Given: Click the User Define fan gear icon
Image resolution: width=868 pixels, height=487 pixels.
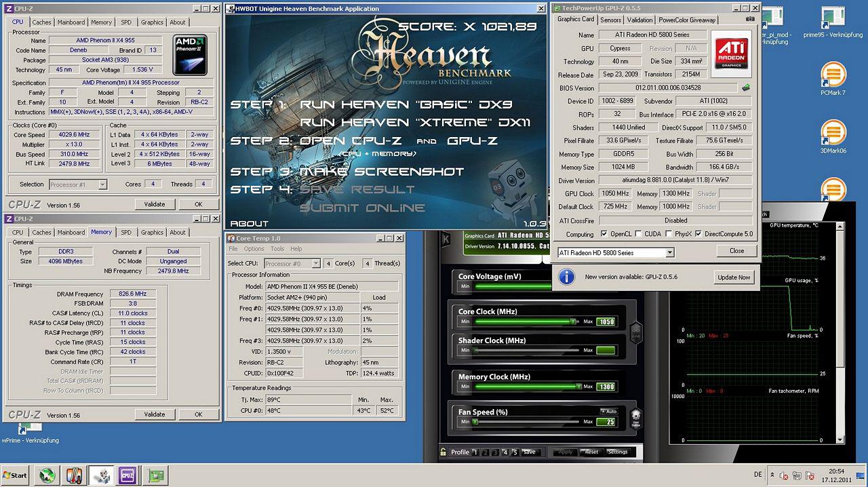Looking at the screenshot, I should tap(635, 418).
